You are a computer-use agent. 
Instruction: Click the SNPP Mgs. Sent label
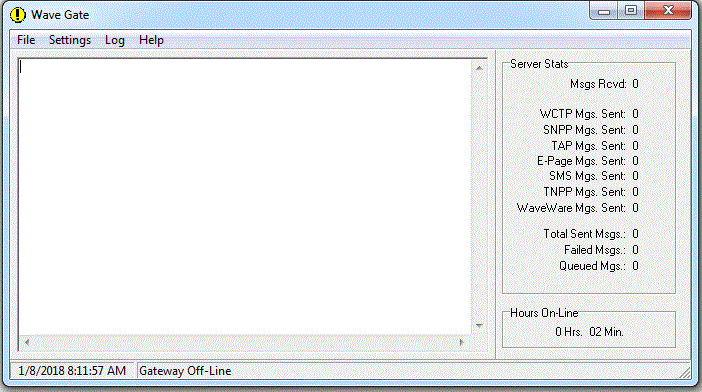click(x=584, y=130)
